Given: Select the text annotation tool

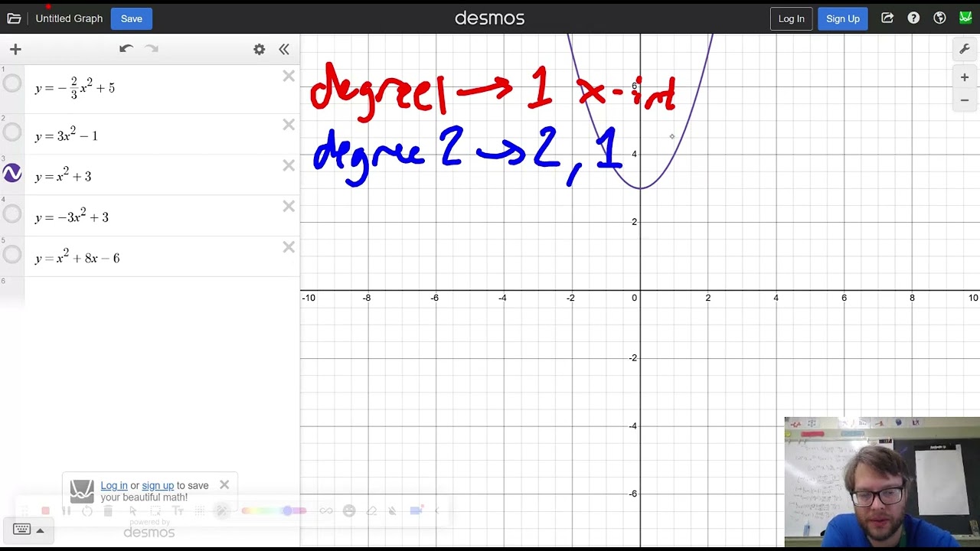Looking at the screenshot, I should tap(178, 511).
